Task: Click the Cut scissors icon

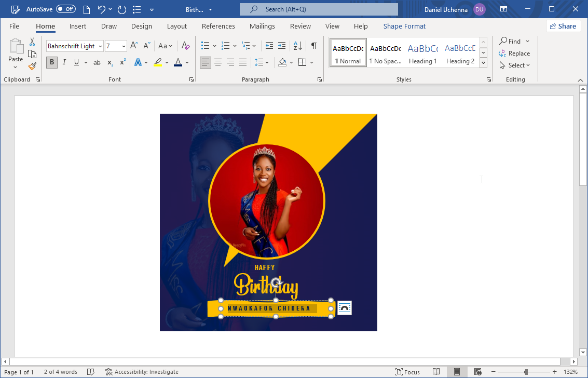Action: pyautogui.click(x=32, y=42)
